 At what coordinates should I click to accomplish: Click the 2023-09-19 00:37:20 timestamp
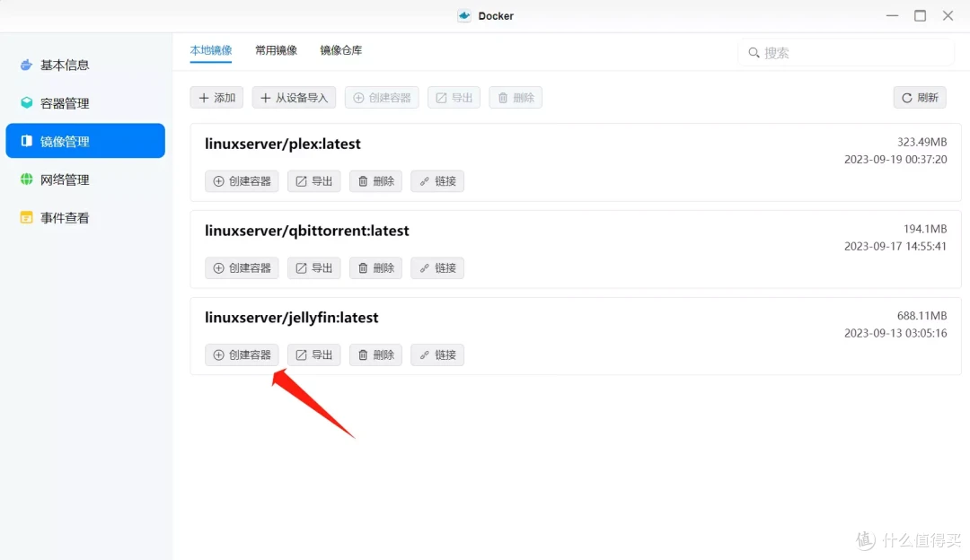pos(895,160)
